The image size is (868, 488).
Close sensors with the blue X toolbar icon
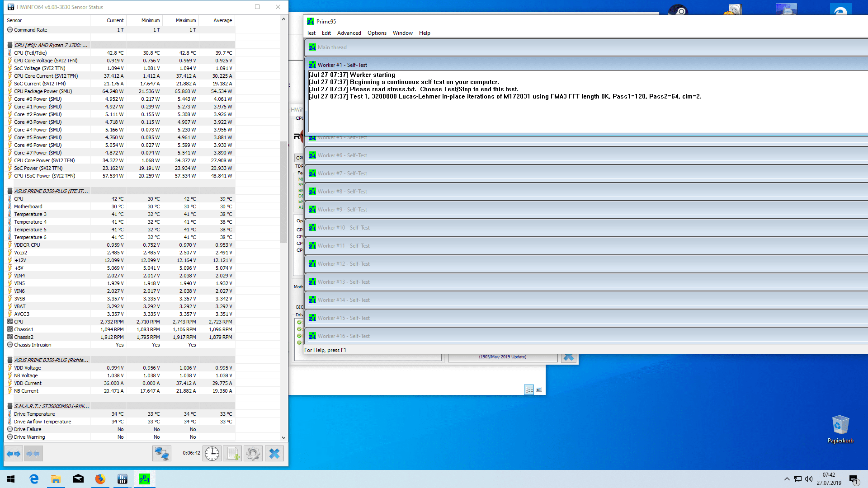(274, 453)
